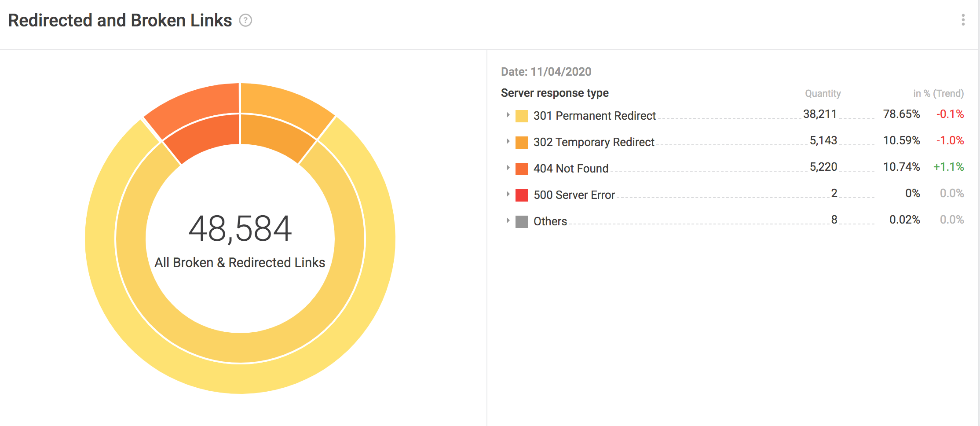Click the Date: 11/04/2020 label

(546, 72)
